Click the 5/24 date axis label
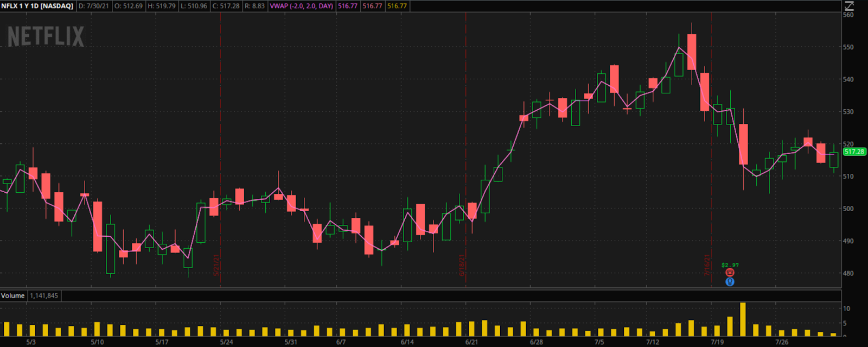 (x=226, y=342)
